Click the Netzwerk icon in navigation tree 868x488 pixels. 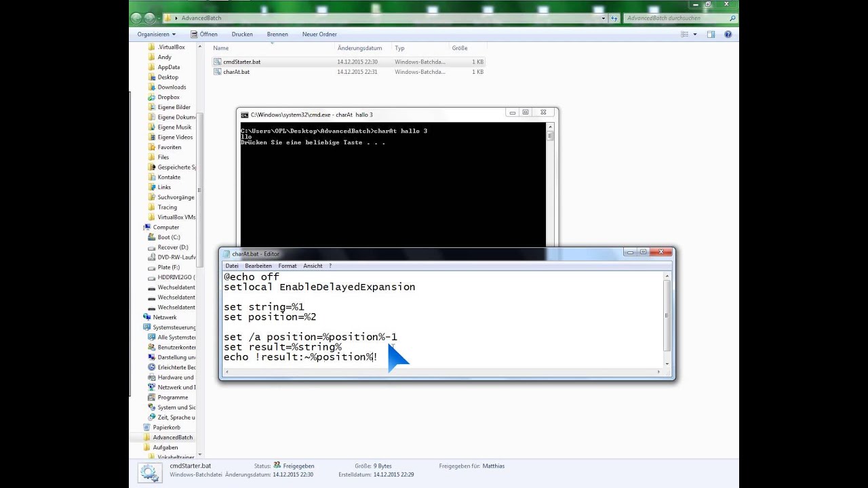pyautogui.click(x=146, y=317)
